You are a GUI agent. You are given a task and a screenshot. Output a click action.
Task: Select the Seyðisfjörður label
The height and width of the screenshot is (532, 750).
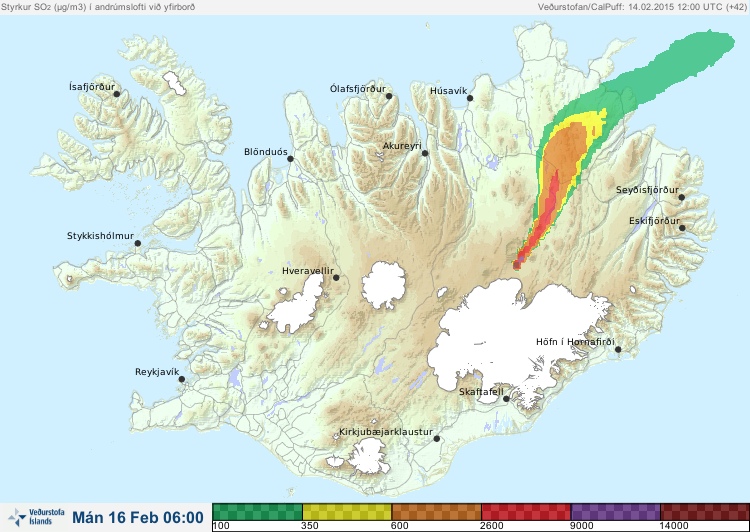647,190
